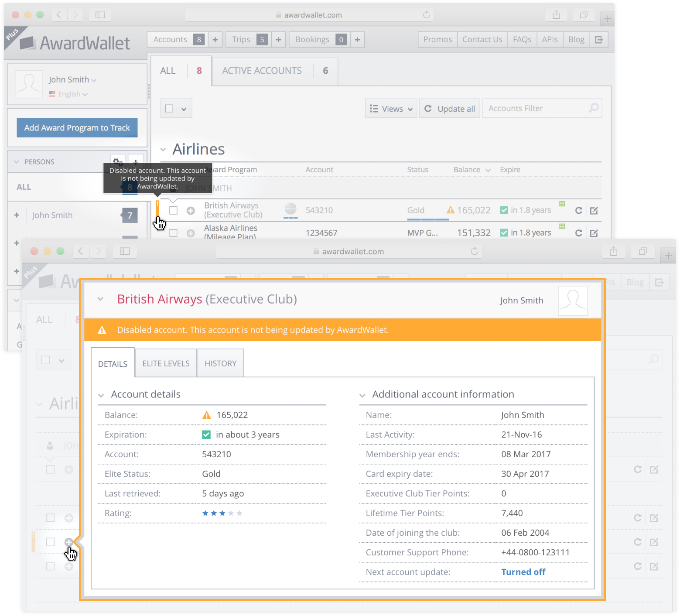Refresh the Alaska Airlines account row
Image resolution: width=680 pixels, height=616 pixels.
579,233
